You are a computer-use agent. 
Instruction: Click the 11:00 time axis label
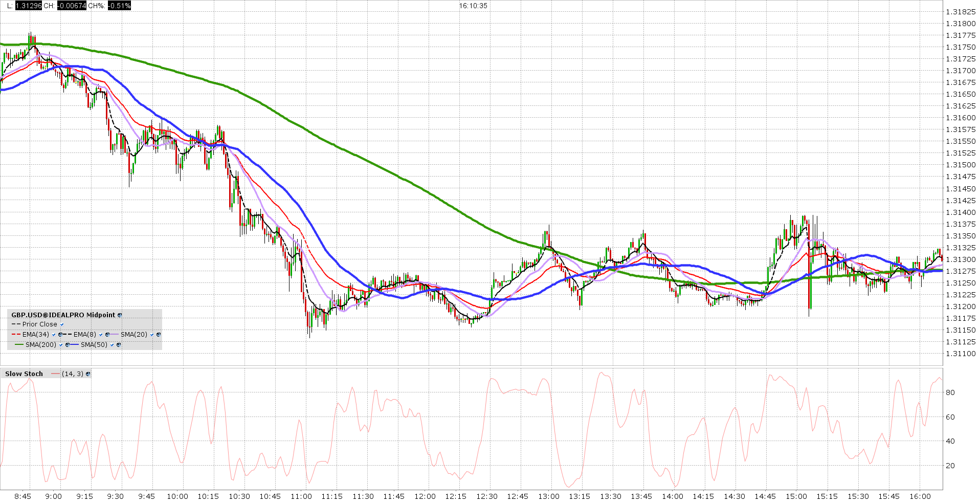point(301,496)
